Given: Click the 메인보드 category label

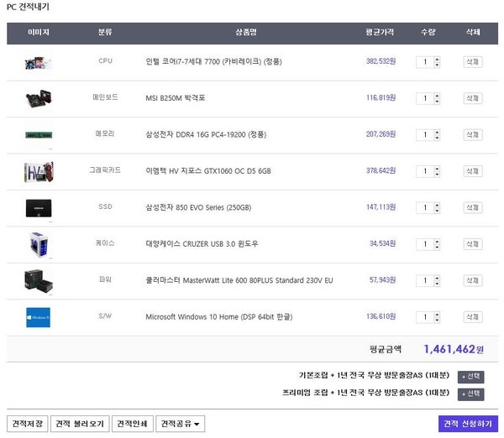Looking at the screenshot, I should pyautogui.click(x=105, y=97).
